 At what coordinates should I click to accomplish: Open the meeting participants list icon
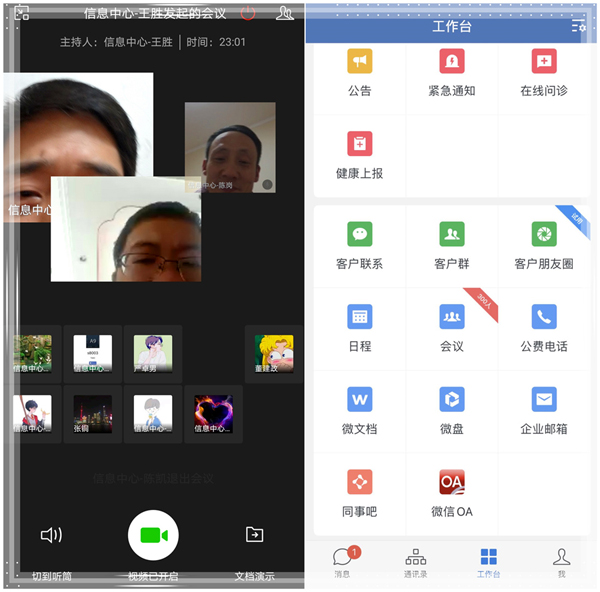click(285, 13)
